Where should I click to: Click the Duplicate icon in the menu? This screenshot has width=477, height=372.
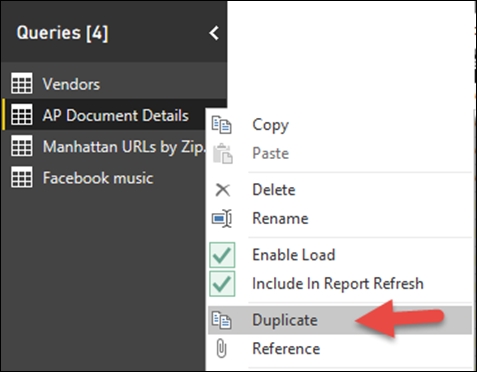tap(222, 320)
